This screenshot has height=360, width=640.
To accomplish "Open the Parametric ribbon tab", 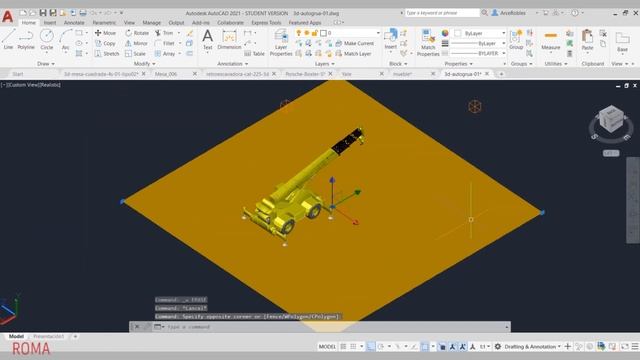I will click(104, 22).
